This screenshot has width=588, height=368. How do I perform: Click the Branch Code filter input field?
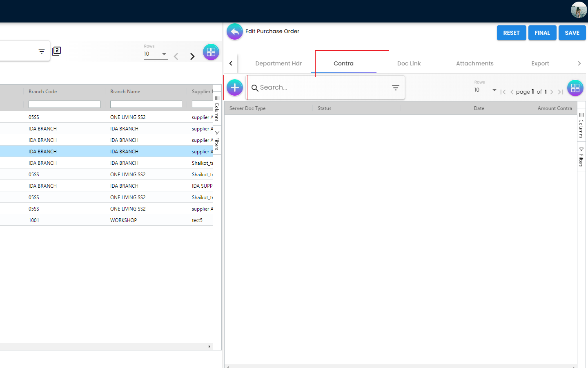pos(65,104)
